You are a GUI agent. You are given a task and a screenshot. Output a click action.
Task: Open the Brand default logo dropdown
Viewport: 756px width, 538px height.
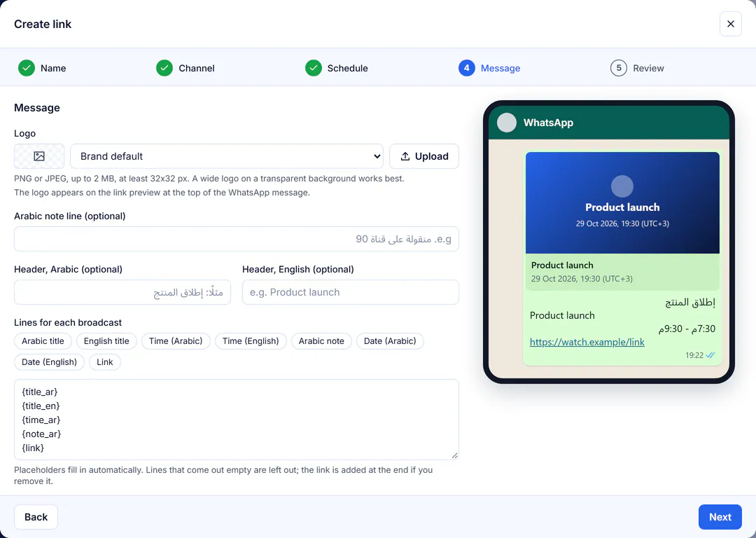click(227, 156)
